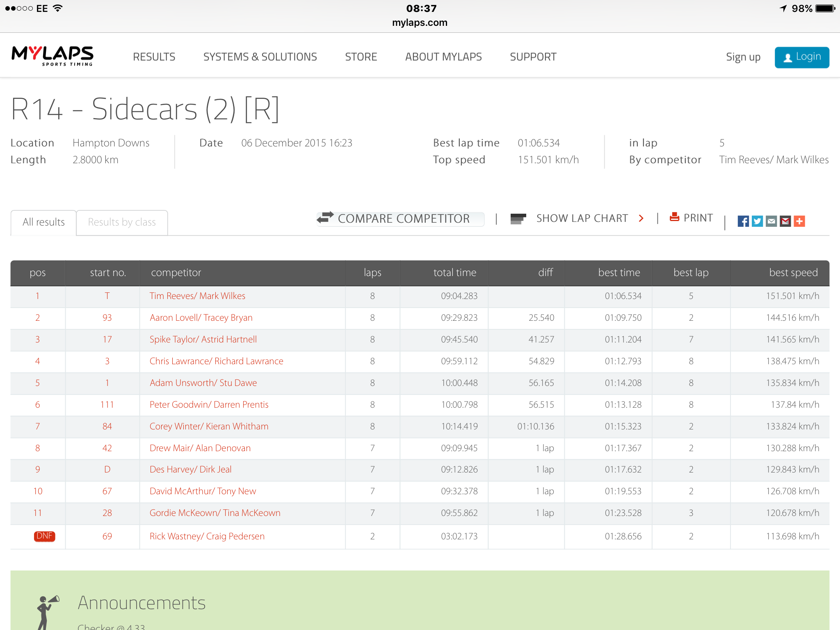Open competitor Gordie McKeown/ Tina McKeown
840x630 pixels.
(x=215, y=513)
